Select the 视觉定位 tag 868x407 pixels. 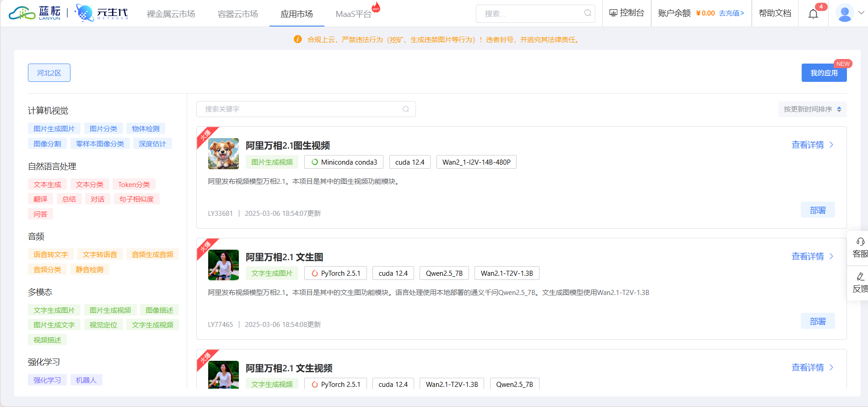[x=103, y=325]
